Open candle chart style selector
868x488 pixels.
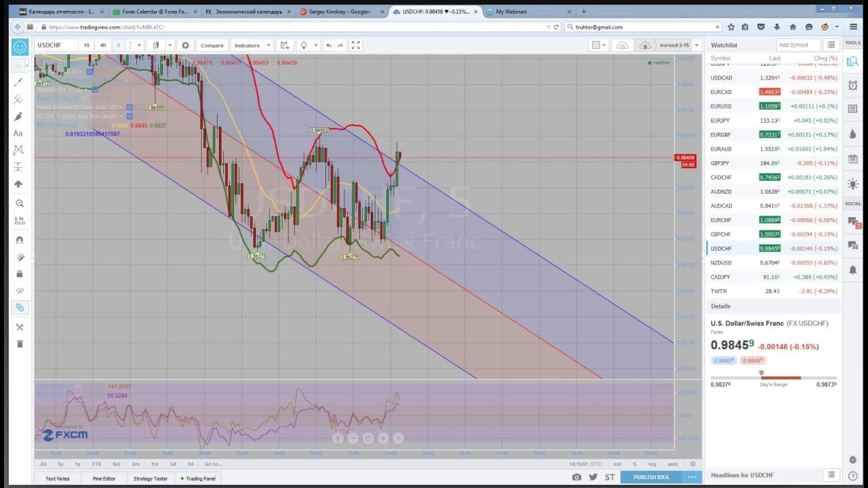[156, 45]
